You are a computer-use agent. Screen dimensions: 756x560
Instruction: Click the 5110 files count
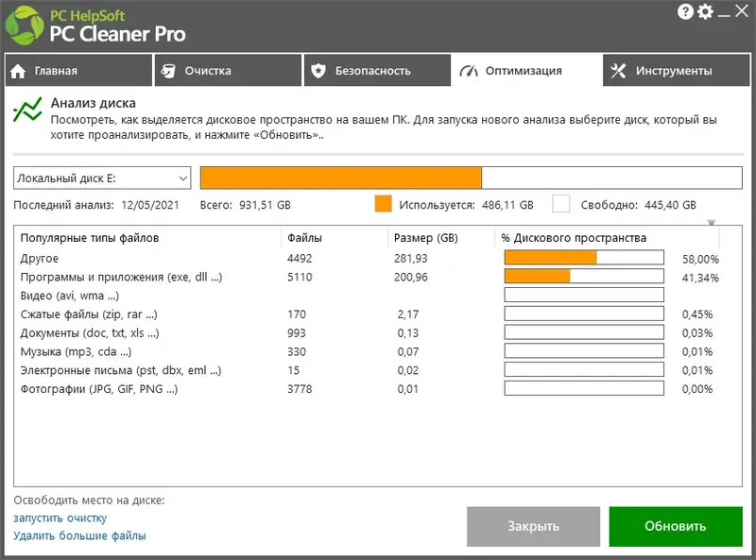[300, 277]
